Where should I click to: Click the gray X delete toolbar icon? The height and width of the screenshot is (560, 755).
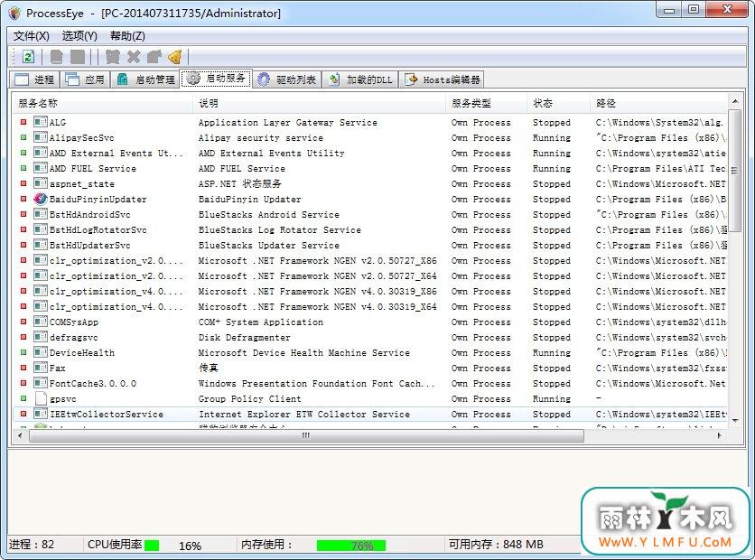click(134, 57)
